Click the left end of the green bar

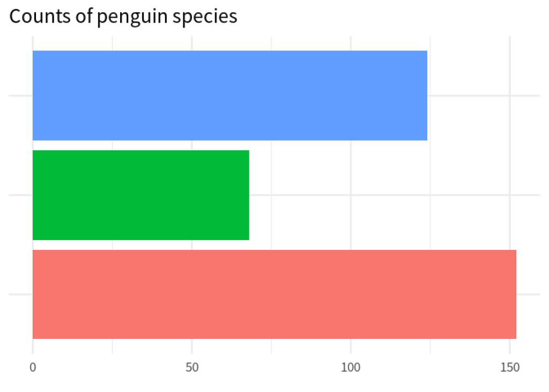tap(35, 195)
